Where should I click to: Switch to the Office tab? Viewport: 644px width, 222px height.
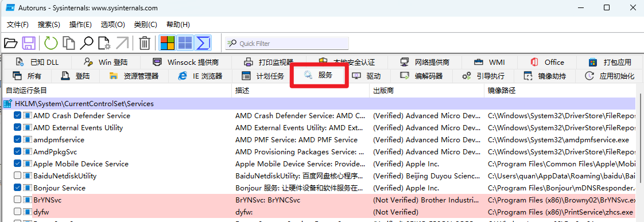(547, 63)
